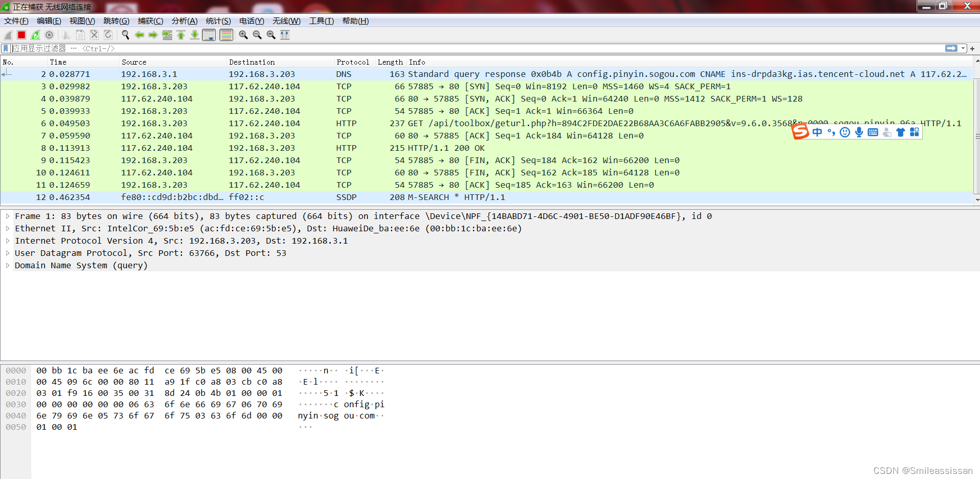Zoom in on the packet list

coord(243,34)
